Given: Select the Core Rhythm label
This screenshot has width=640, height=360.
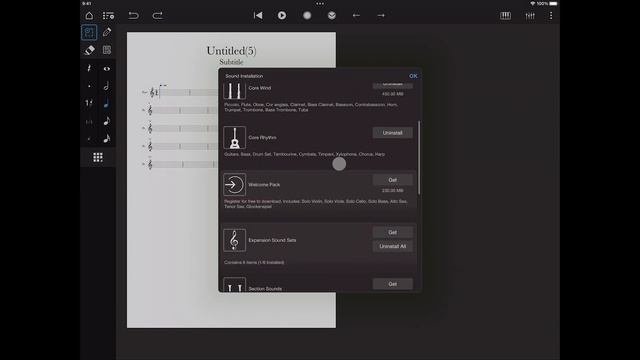Looking at the screenshot, I should pos(262,138).
